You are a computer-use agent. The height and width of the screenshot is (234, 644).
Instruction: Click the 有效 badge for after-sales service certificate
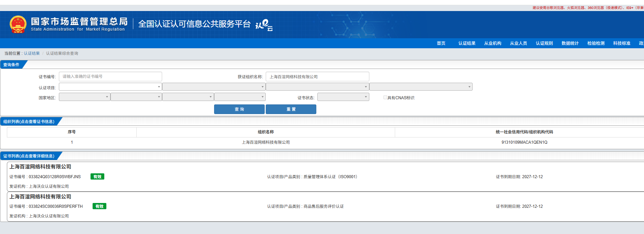coord(99,206)
